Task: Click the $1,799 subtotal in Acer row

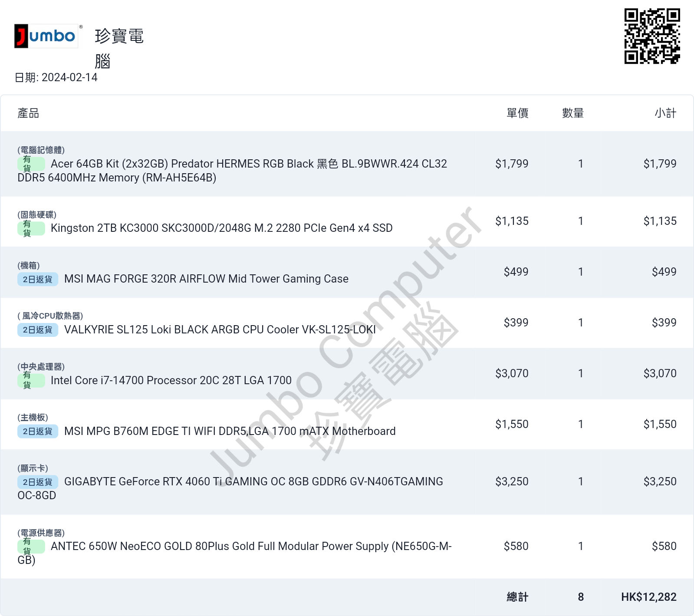Action: click(x=660, y=164)
